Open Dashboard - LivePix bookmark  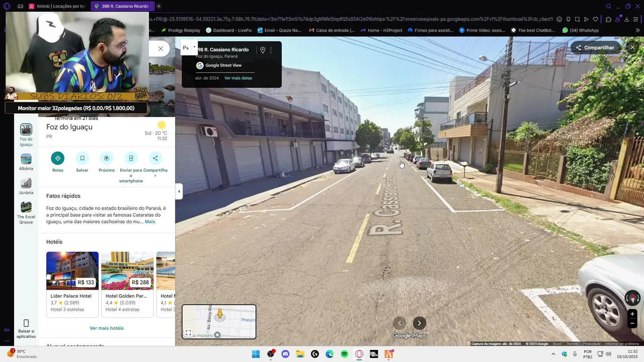click(x=228, y=30)
